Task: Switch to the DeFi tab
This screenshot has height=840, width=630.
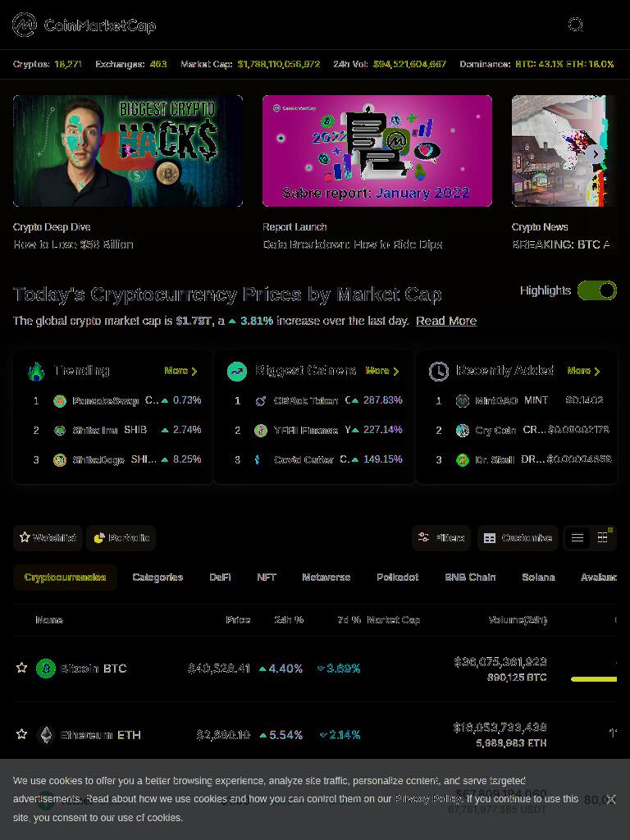Action: [x=220, y=577]
